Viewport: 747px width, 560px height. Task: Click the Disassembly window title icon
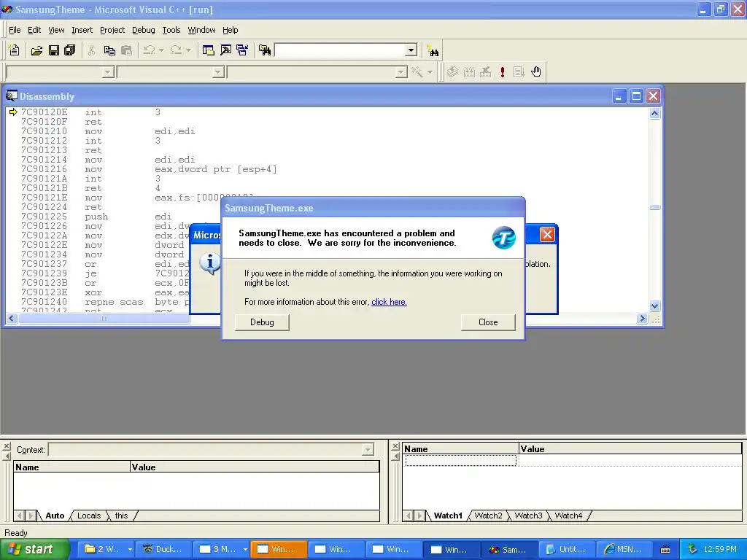coord(12,96)
